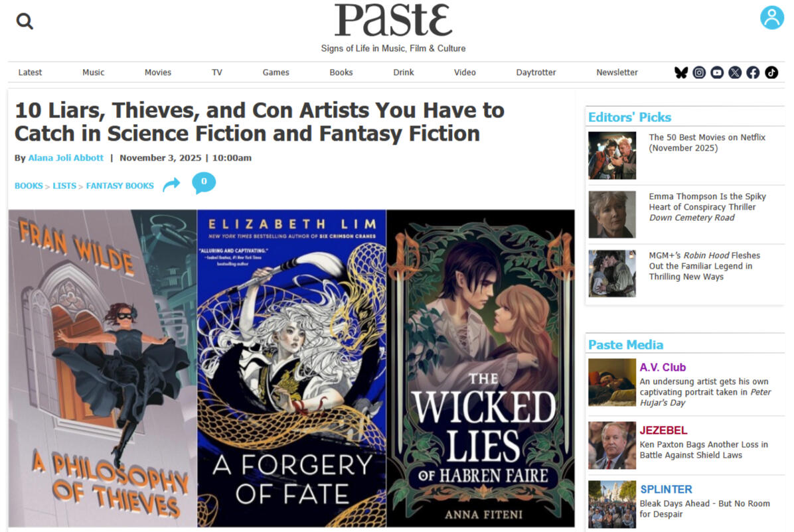Click the LISTS breadcrumb link
The height and width of the screenshot is (532, 794).
[x=64, y=186]
